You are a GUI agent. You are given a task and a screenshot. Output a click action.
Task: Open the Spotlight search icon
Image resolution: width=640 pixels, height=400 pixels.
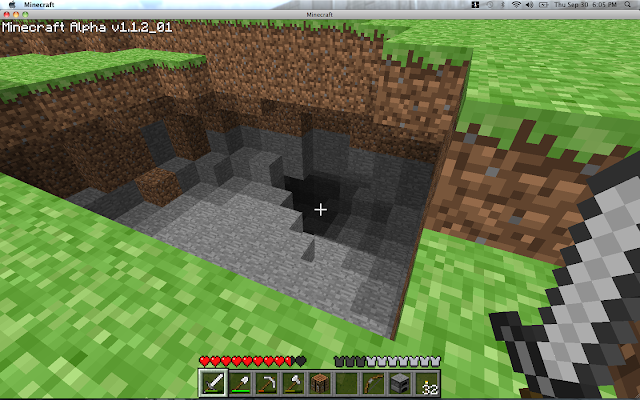coord(627,4)
